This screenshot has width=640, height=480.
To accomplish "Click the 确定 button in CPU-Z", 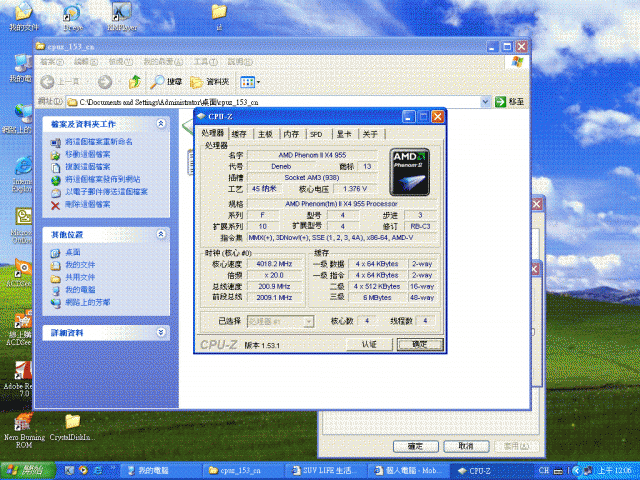I will [x=420, y=344].
